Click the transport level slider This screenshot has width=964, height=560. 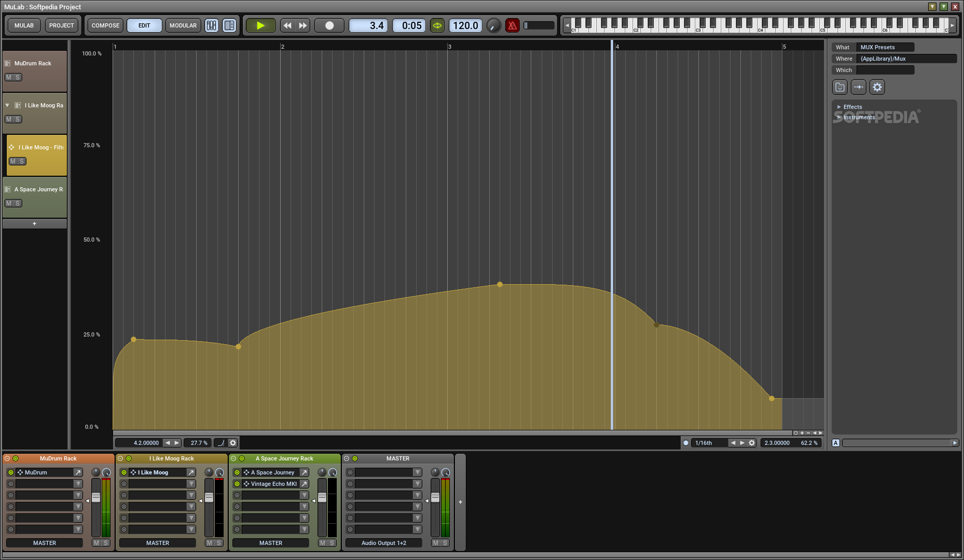(539, 25)
